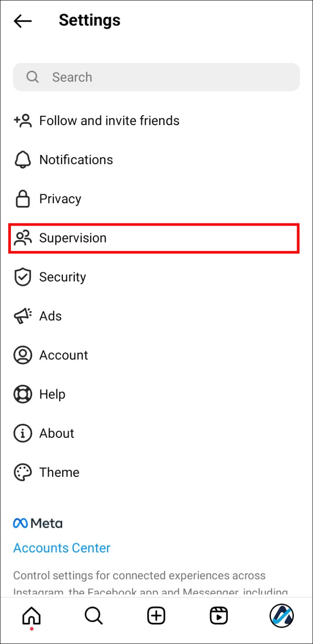Tap the Security shield icon
Viewport: 313px width, 644px height.
coord(23,277)
